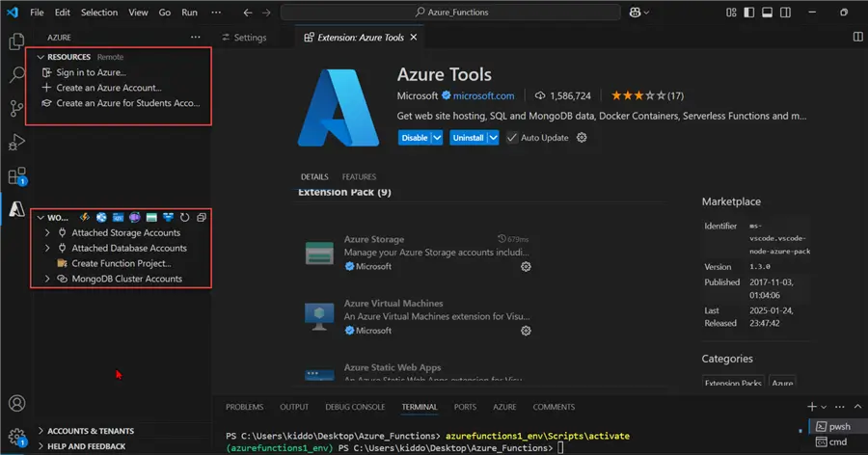
Task: Open the File menu
Action: click(37, 13)
